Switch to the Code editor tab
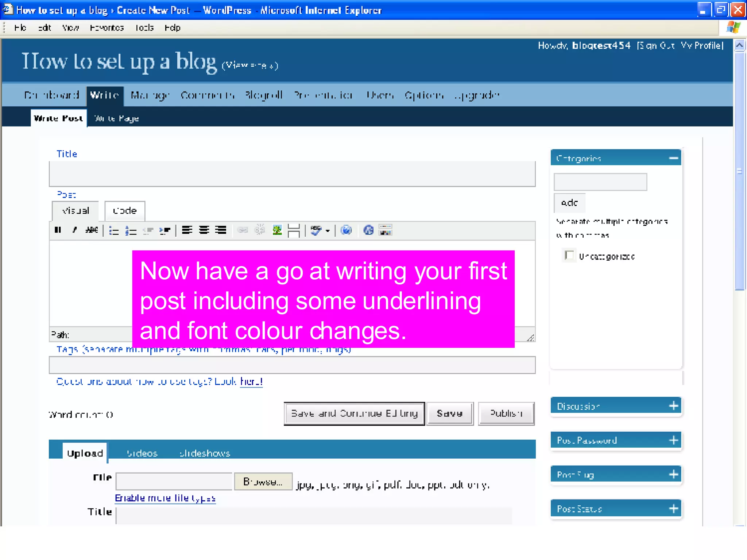 click(125, 211)
